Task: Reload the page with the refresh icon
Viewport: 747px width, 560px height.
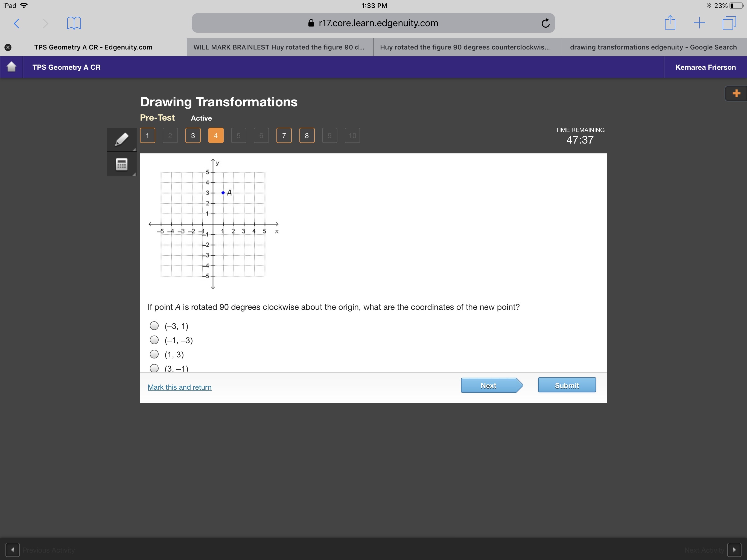Action: 545,23
